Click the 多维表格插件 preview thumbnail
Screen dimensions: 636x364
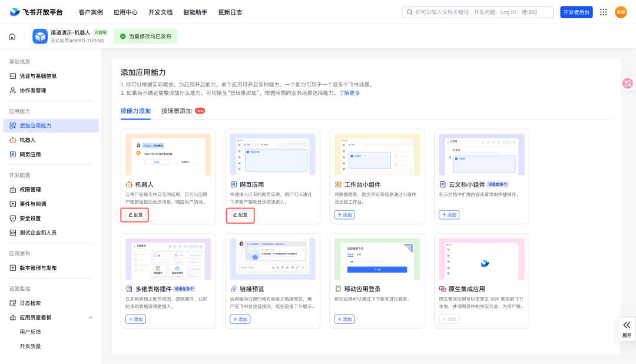click(x=168, y=259)
